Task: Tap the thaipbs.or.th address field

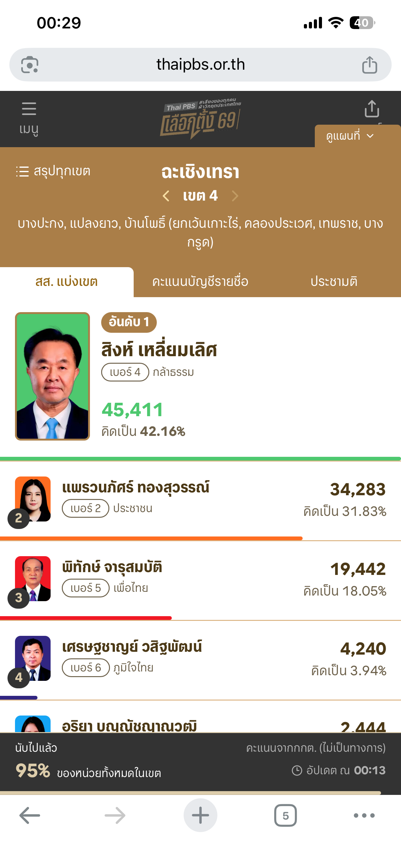Action: (200, 65)
